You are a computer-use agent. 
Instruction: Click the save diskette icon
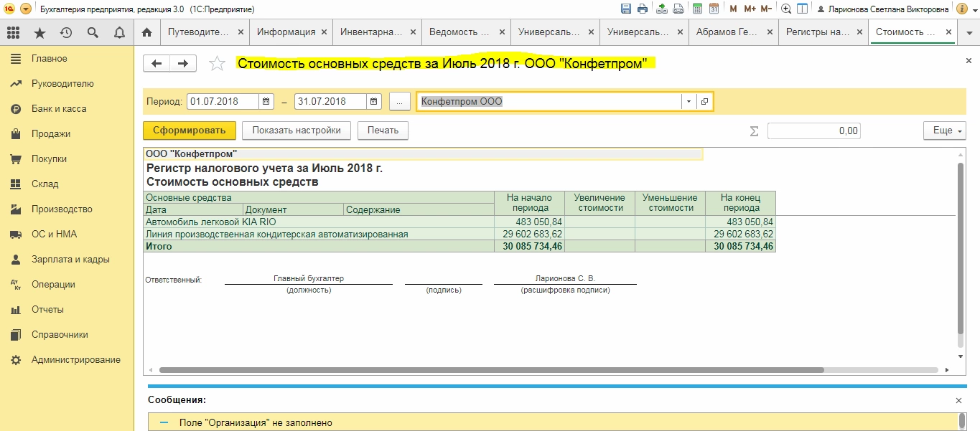625,9
